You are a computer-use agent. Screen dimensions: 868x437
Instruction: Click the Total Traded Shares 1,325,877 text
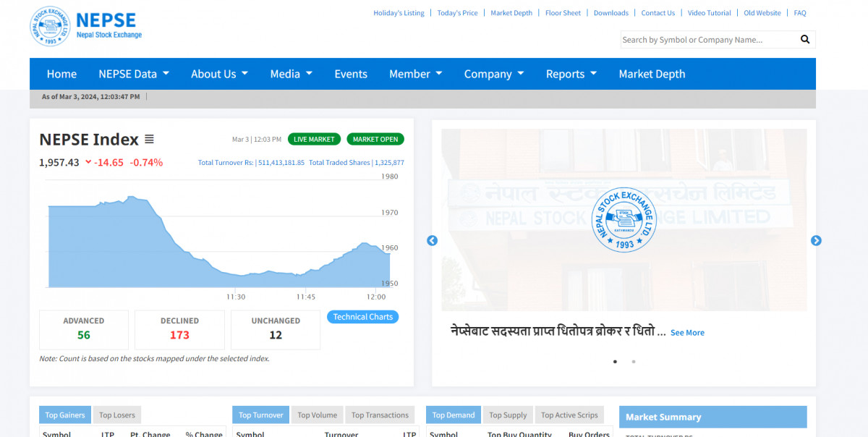(357, 163)
